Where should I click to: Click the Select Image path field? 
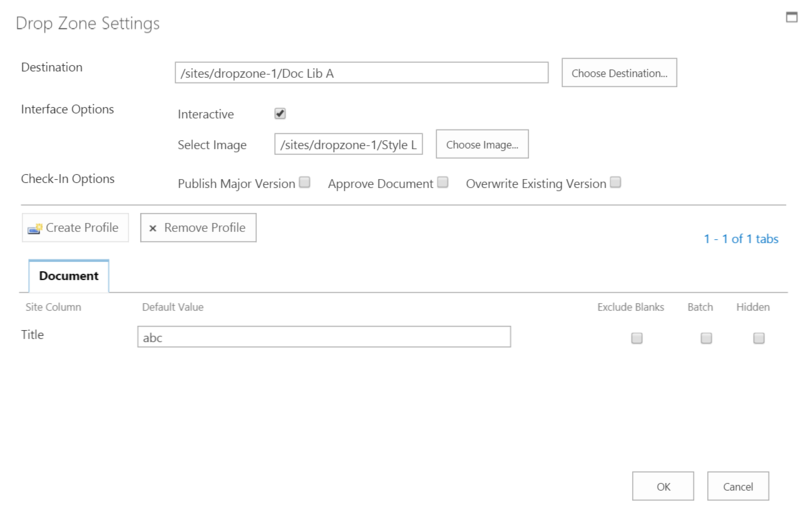click(349, 145)
